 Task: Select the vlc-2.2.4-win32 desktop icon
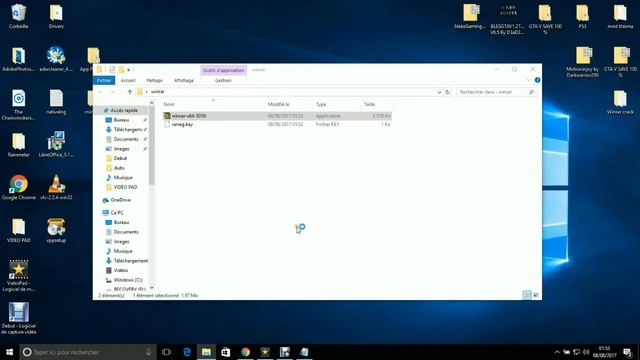click(56, 188)
